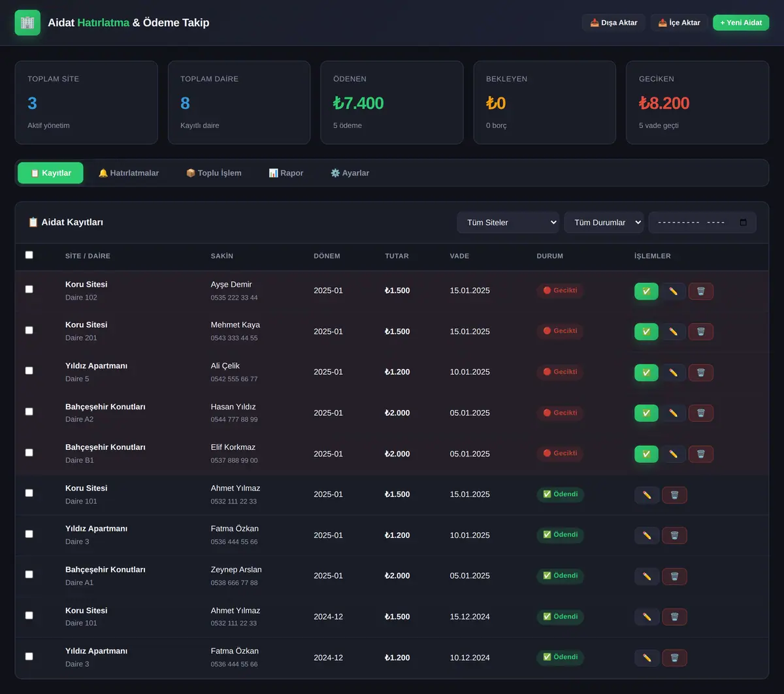Open the Ayarlar settings tab

point(350,173)
